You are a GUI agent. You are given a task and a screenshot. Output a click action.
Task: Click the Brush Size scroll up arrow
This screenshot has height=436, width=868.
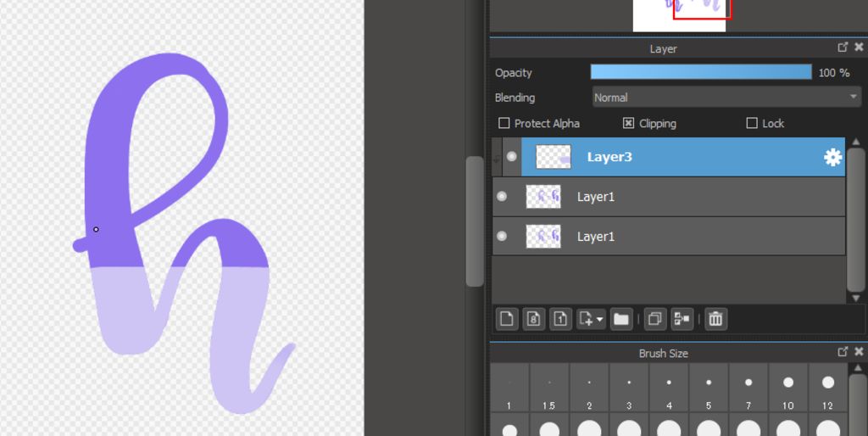pyautogui.click(x=858, y=368)
